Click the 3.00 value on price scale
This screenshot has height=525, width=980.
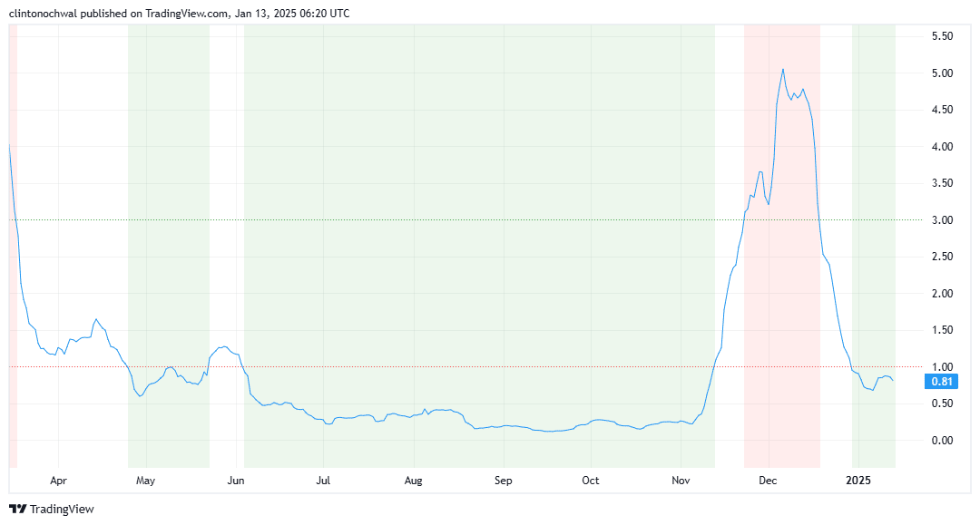tap(942, 220)
